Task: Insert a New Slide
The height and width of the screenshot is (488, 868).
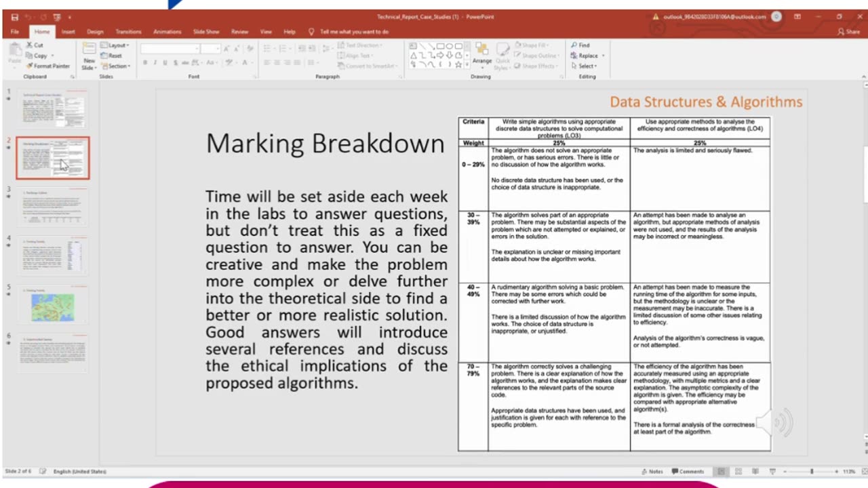Action: point(89,56)
